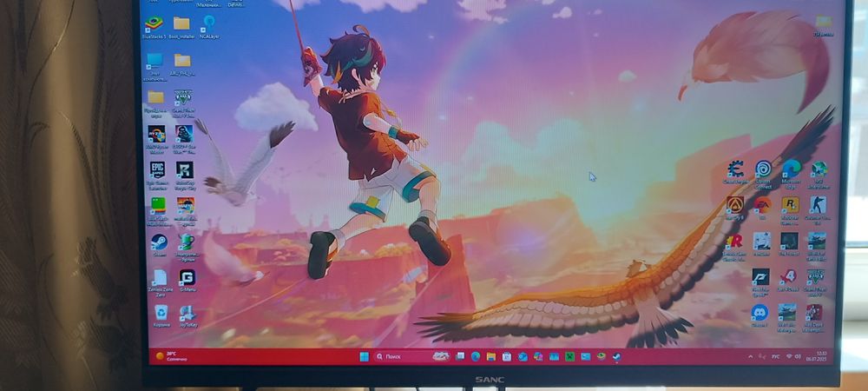Open the AMD Ryzen Master shortcut
The height and width of the screenshot is (391, 868).
(x=156, y=138)
